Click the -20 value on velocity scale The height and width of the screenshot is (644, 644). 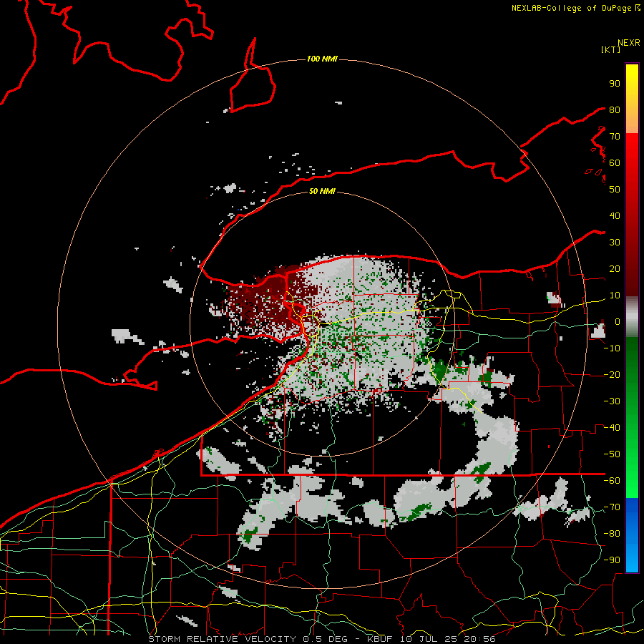612,375
